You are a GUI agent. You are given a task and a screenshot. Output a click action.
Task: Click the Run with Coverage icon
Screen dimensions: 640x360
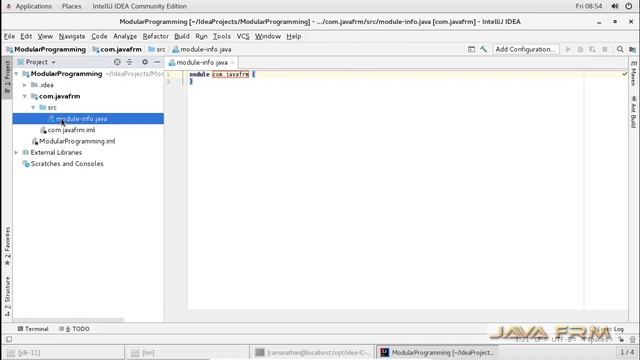point(592,49)
